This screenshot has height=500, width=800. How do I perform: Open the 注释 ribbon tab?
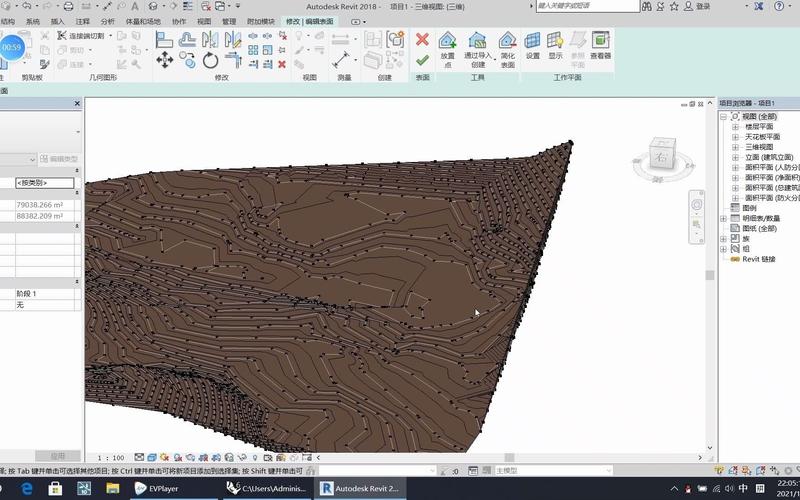[83, 21]
